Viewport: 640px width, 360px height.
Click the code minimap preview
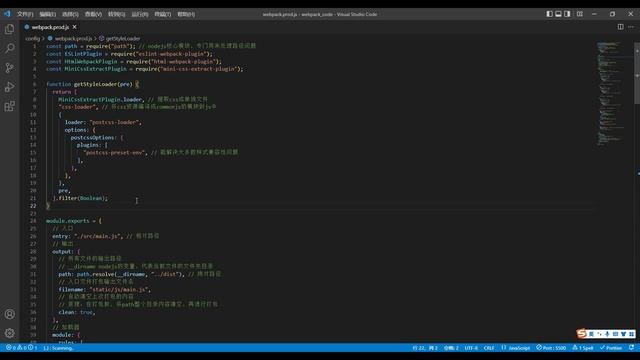pyautogui.click(x=612, y=94)
